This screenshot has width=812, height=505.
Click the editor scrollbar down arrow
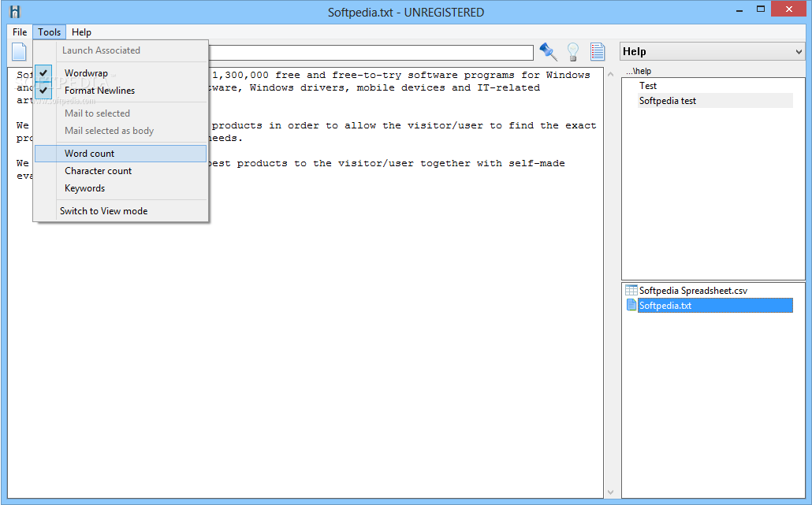click(610, 492)
